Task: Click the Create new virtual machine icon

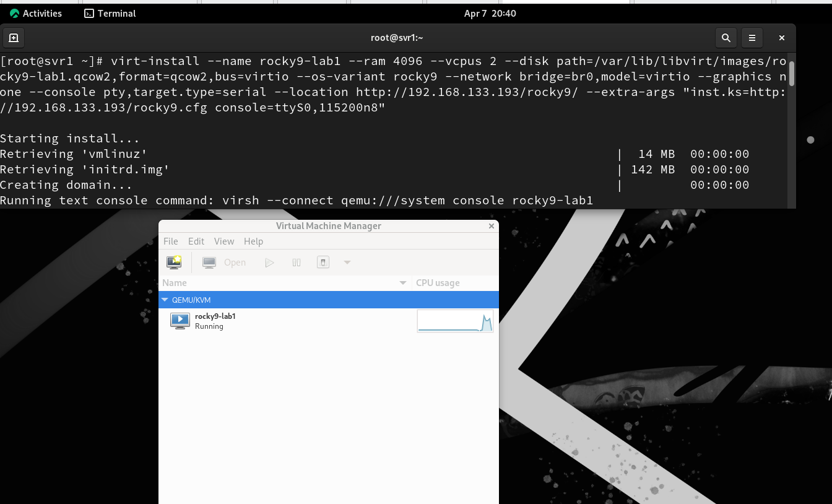Action: 174,263
